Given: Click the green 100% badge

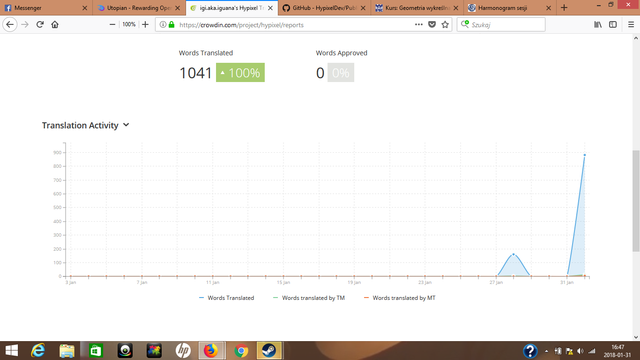Looking at the screenshot, I should [240, 73].
